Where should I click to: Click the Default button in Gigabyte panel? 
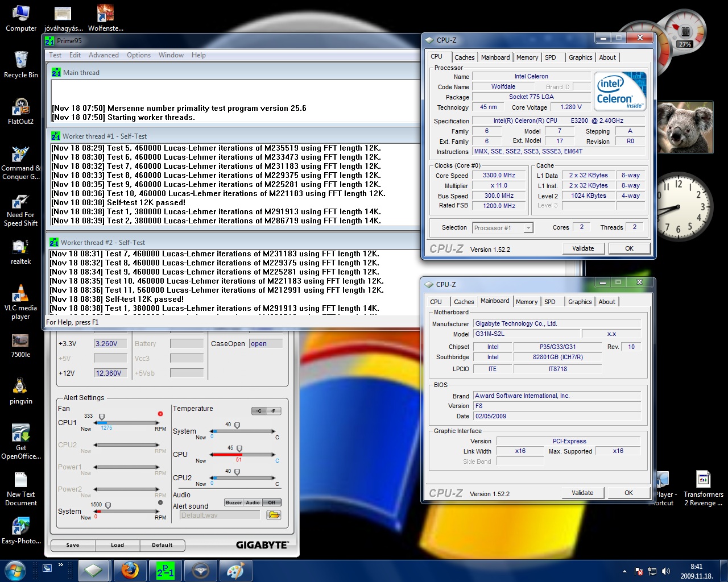tap(162, 545)
